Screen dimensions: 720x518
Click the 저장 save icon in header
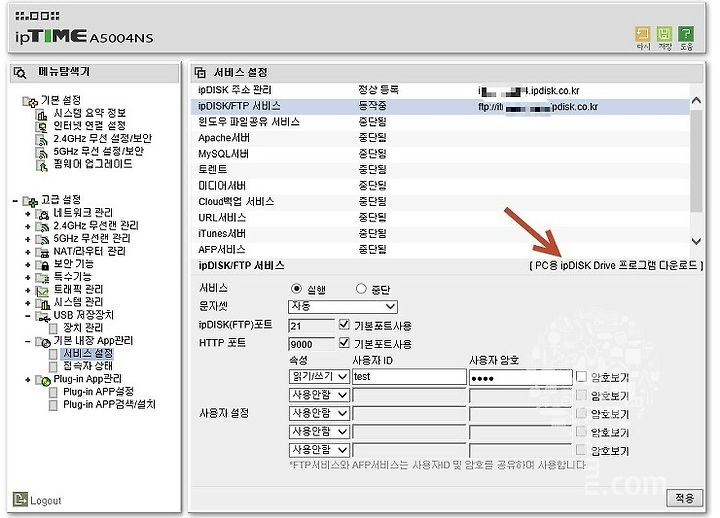pyautogui.click(x=664, y=34)
